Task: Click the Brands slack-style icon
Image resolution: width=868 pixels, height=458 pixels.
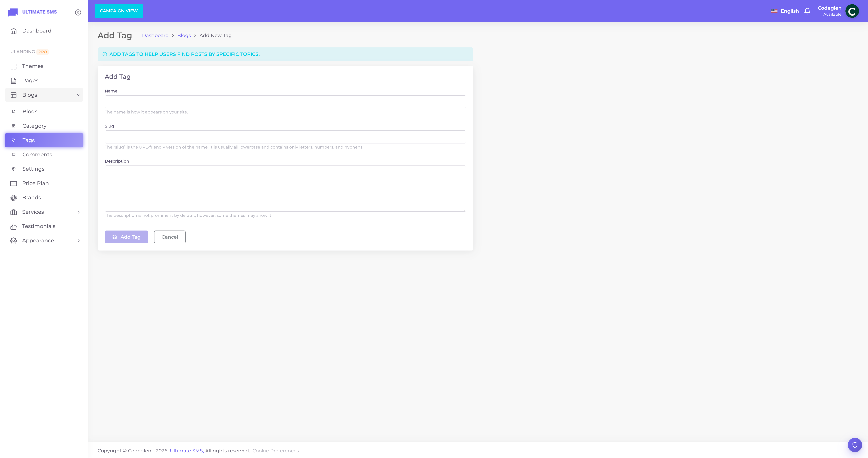Action: (x=14, y=198)
